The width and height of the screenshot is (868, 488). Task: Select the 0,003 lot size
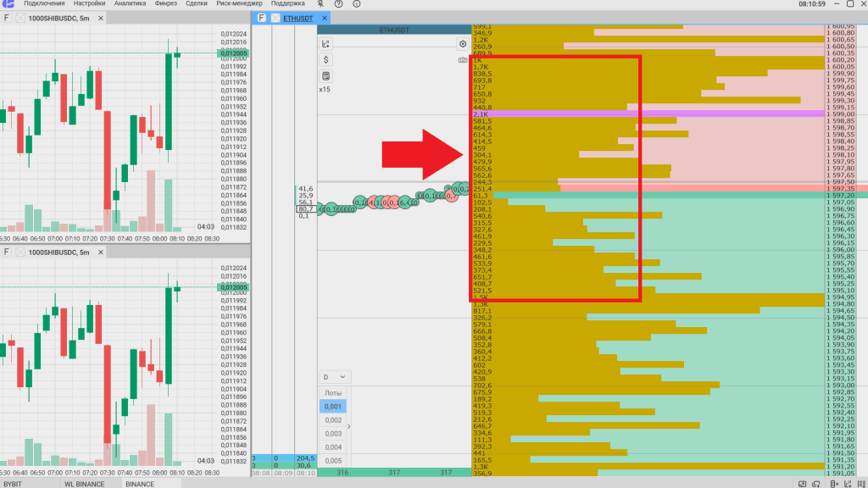(333, 434)
